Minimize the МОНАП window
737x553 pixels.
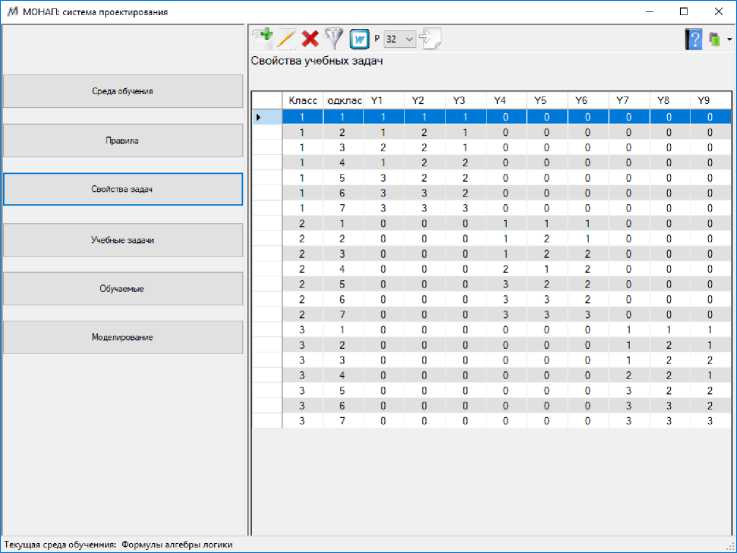pos(650,11)
